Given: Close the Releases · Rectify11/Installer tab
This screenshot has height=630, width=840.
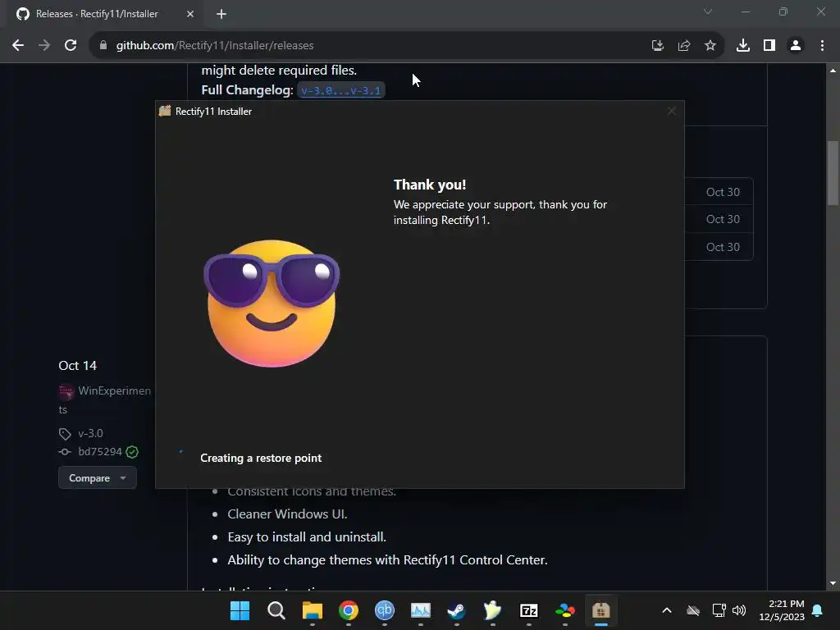Looking at the screenshot, I should 190,14.
